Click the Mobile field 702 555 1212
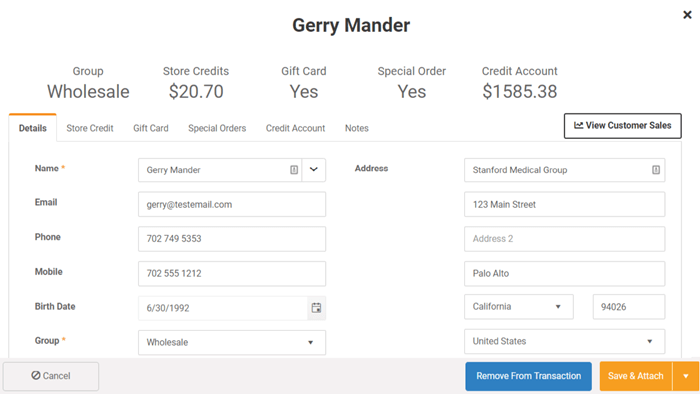Image resolution: width=700 pixels, height=394 pixels. tap(232, 274)
